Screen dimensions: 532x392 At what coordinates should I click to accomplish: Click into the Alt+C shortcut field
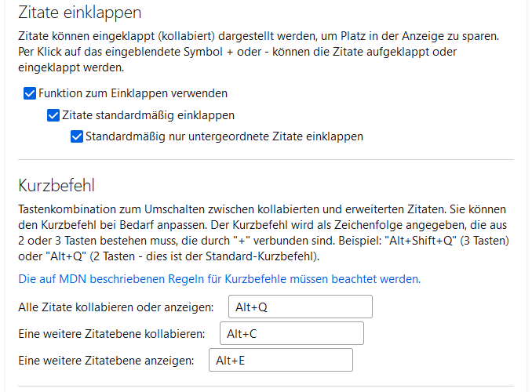click(291, 334)
